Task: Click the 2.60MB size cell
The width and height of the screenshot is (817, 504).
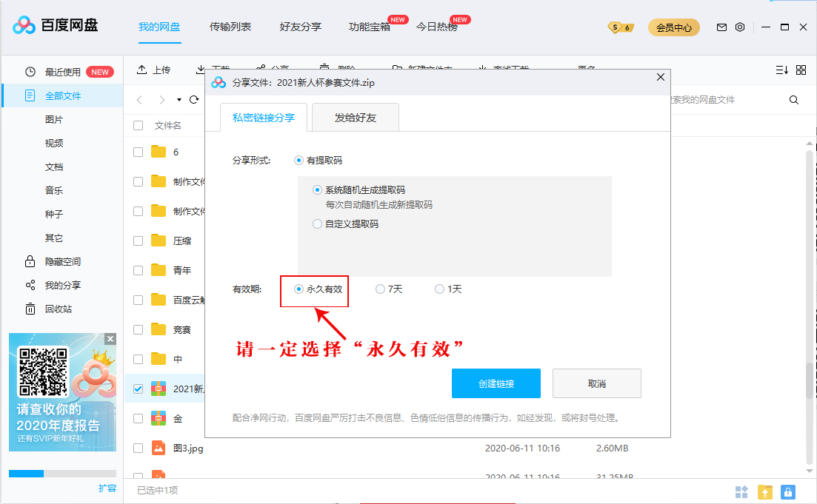Action: coord(613,448)
